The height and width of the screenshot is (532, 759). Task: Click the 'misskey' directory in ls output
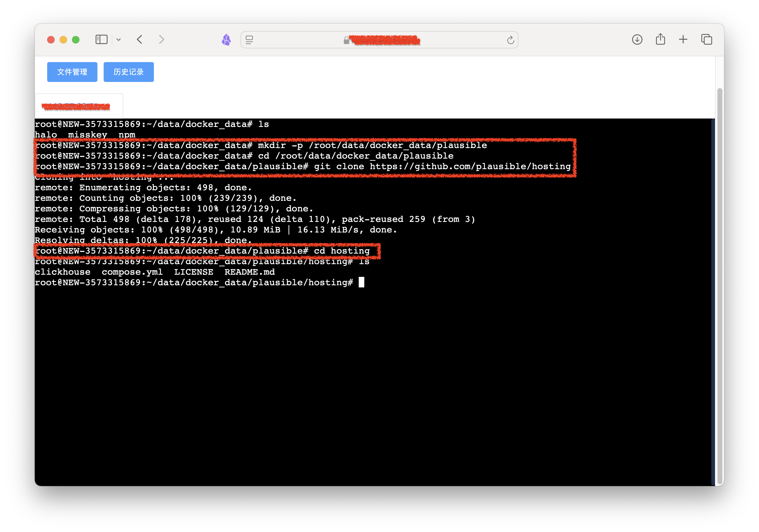pyautogui.click(x=87, y=135)
